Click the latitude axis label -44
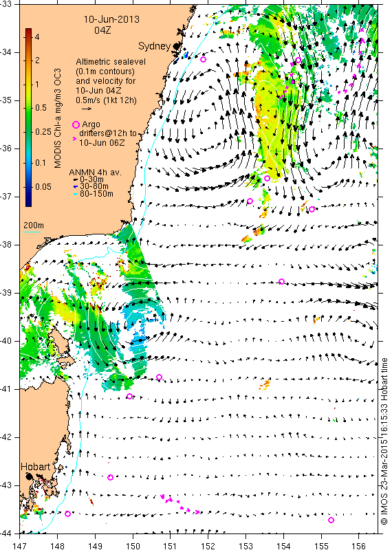Viewport: 392px width, 550px height. click(x=7, y=533)
